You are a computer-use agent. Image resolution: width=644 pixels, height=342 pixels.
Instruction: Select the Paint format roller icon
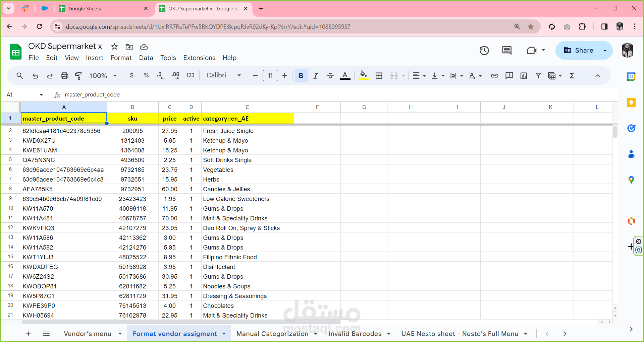point(78,76)
